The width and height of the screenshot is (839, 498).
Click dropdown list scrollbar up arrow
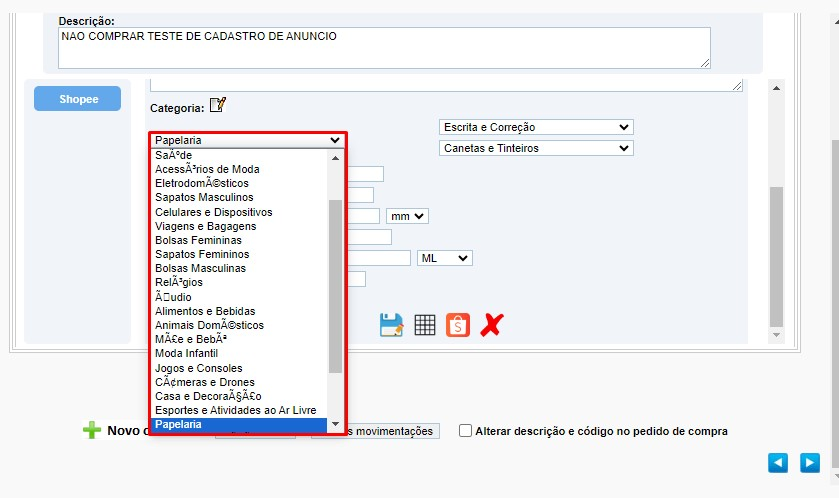(x=335, y=158)
